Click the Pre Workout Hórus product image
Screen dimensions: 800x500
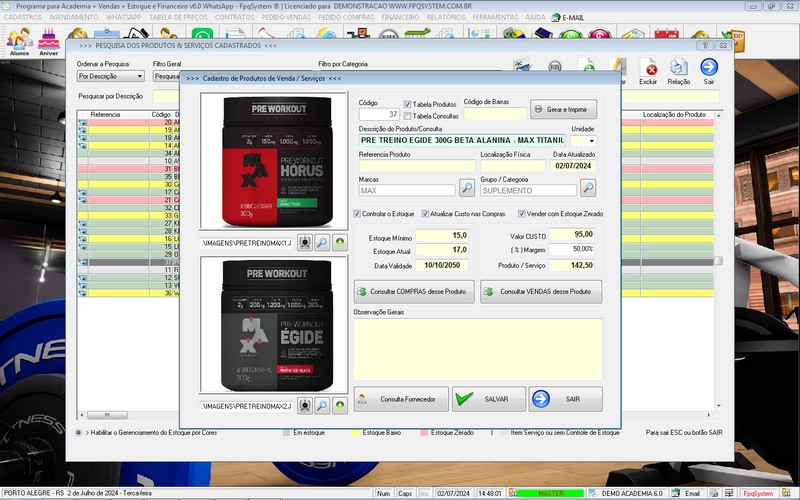[x=274, y=161]
